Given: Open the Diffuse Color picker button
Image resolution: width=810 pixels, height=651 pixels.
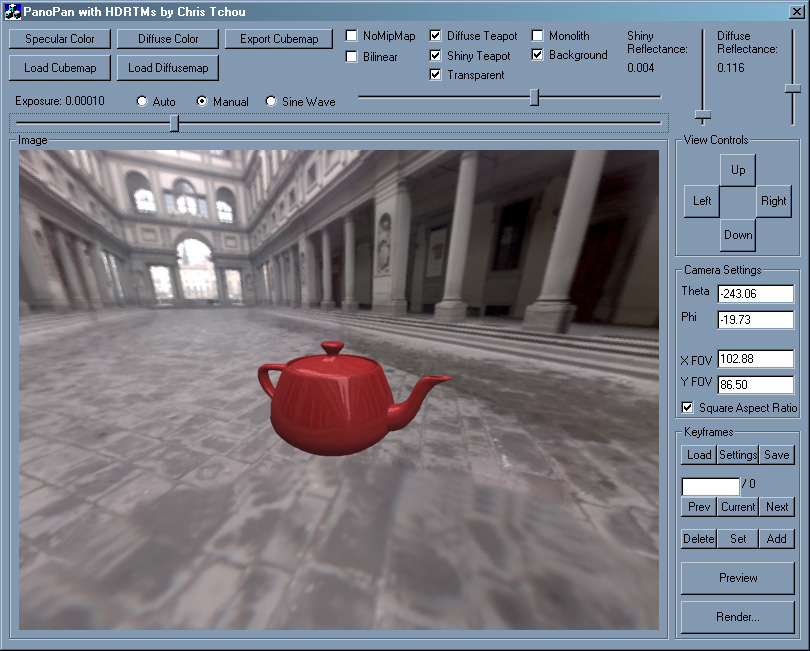Looking at the screenshot, I should [168, 39].
